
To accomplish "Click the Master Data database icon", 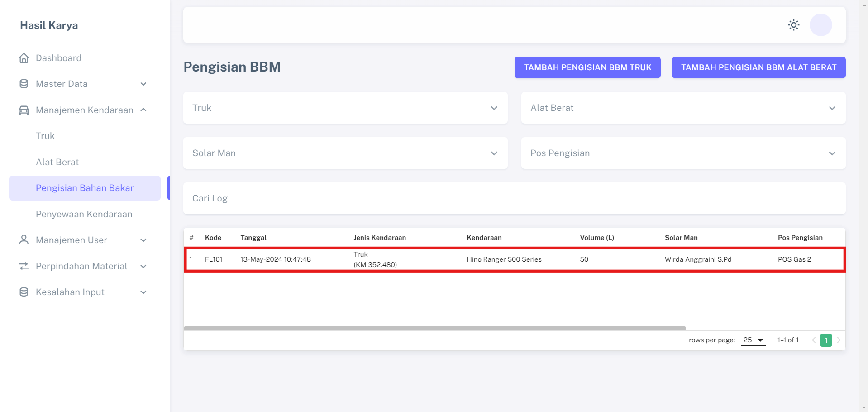I will (24, 84).
